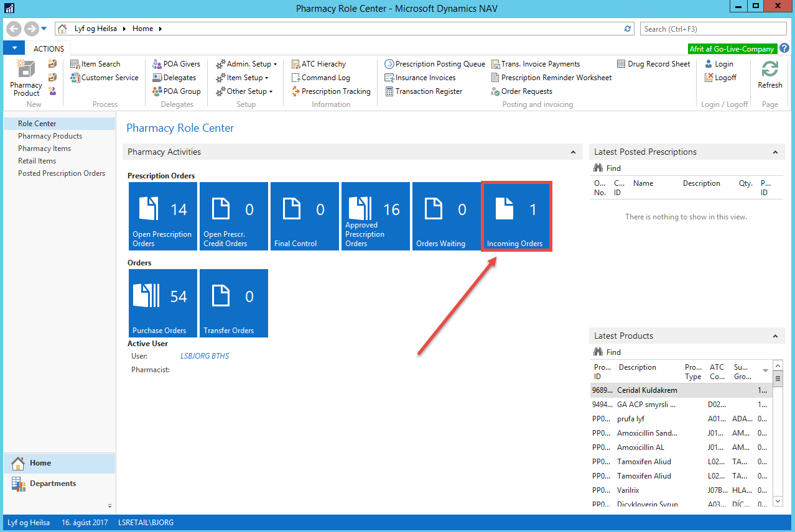795x532 pixels.
Task: Click the LSBJORG BTHS user link
Action: click(x=205, y=356)
